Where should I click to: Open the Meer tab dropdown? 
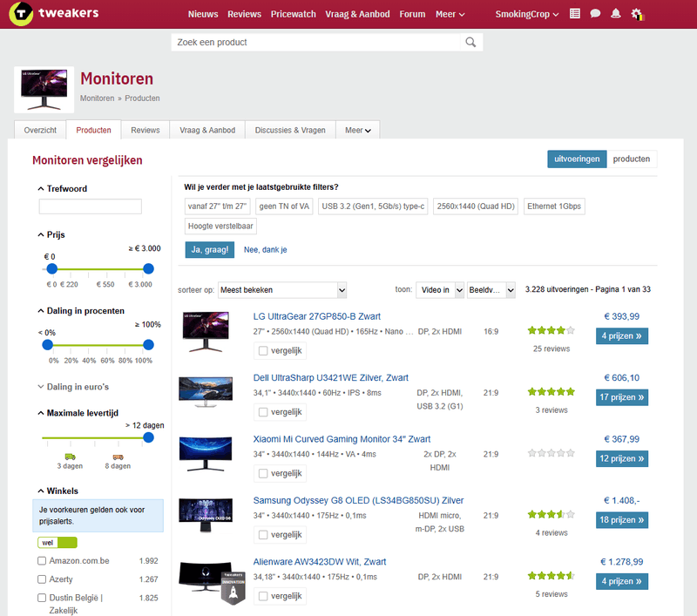pos(358,130)
